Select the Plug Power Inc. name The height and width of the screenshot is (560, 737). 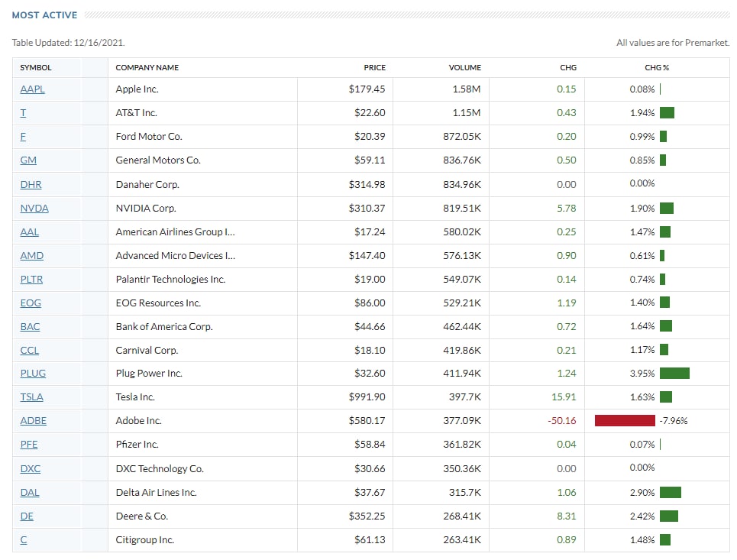[149, 374]
